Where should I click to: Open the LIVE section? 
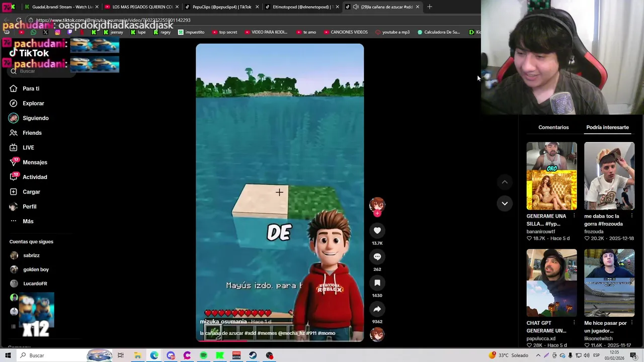22,147
